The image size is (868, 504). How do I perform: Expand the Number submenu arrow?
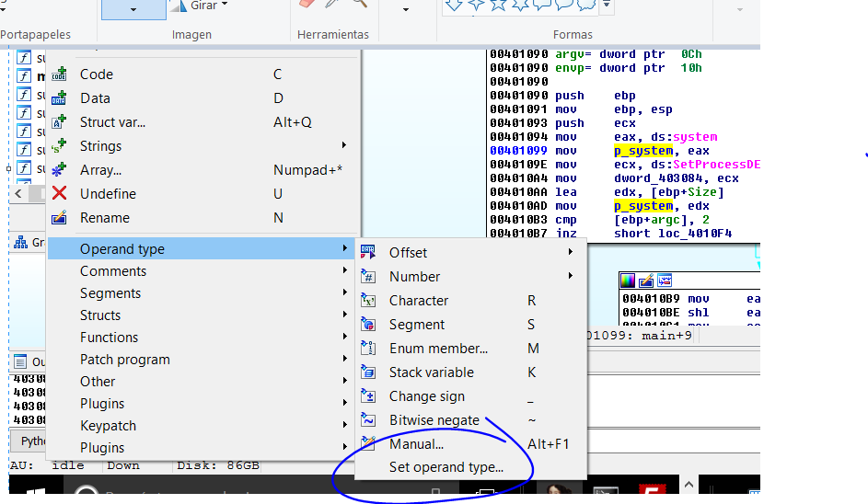point(570,277)
